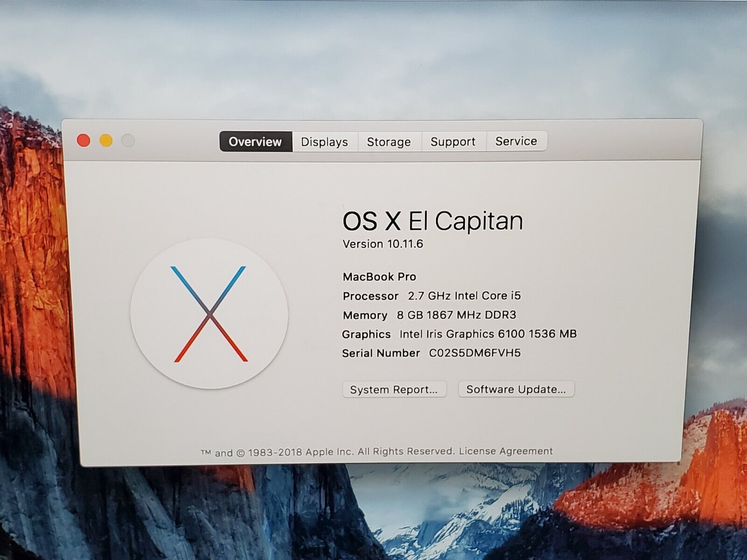
Task: Click the disabled gray zoom button
Action: pyautogui.click(x=128, y=140)
